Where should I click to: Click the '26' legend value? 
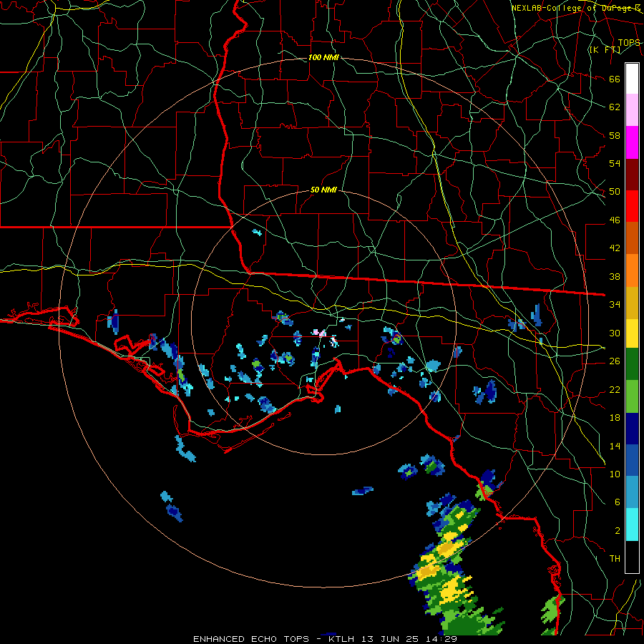click(x=615, y=361)
